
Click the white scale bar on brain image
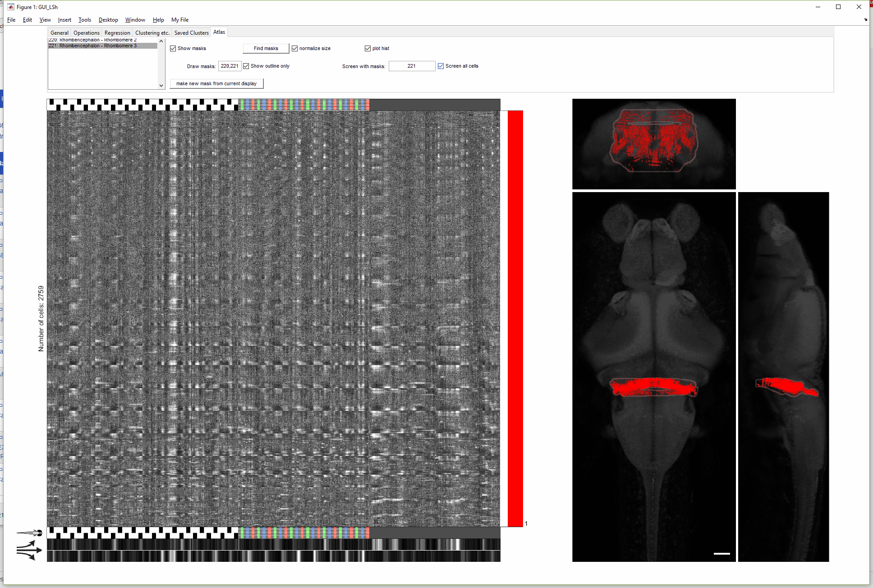721,553
